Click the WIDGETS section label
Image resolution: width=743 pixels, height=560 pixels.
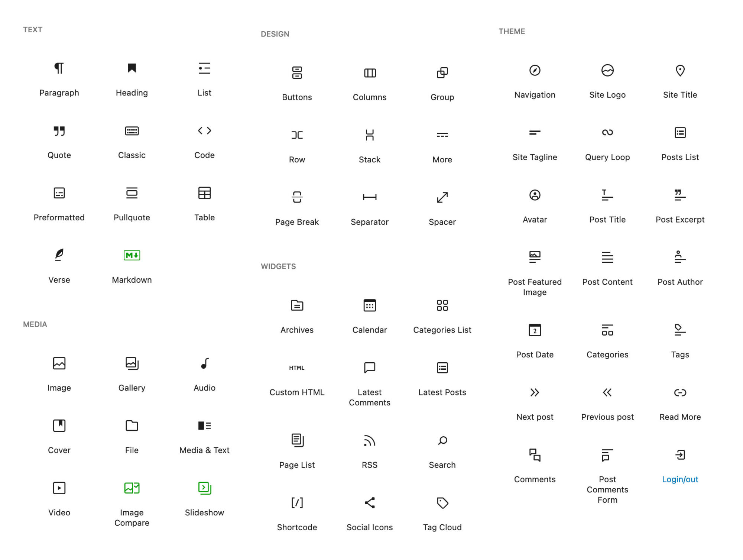click(x=278, y=266)
